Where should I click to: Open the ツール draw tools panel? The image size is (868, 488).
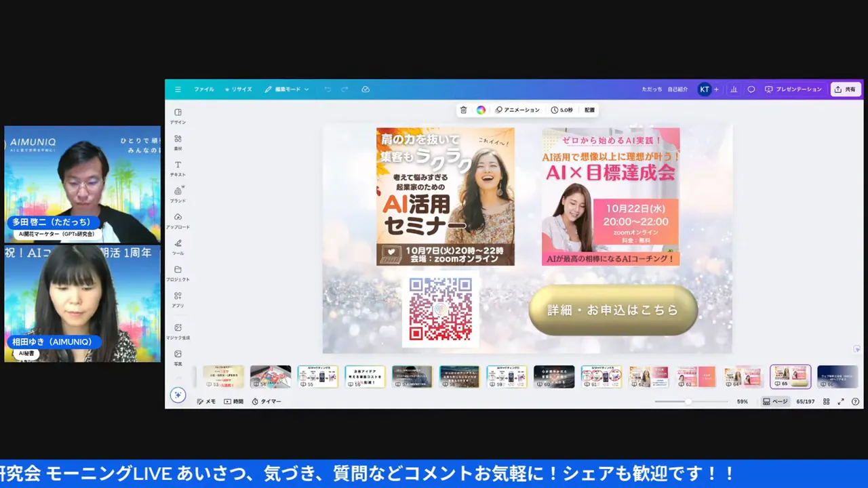click(x=178, y=247)
